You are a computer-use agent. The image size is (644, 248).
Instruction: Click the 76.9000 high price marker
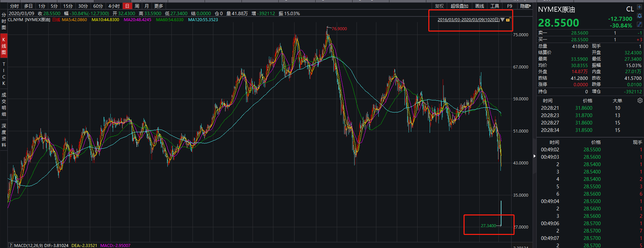[339, 29]
